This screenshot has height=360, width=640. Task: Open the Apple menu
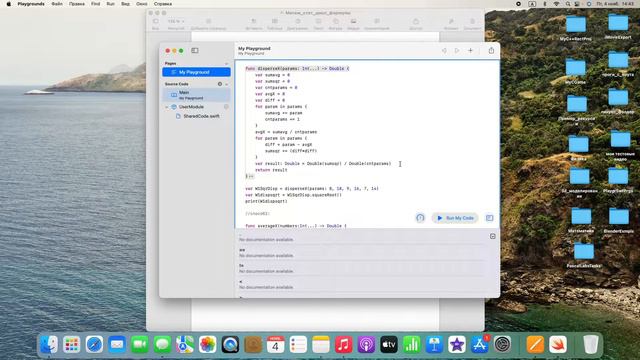(x=8, y=4)
